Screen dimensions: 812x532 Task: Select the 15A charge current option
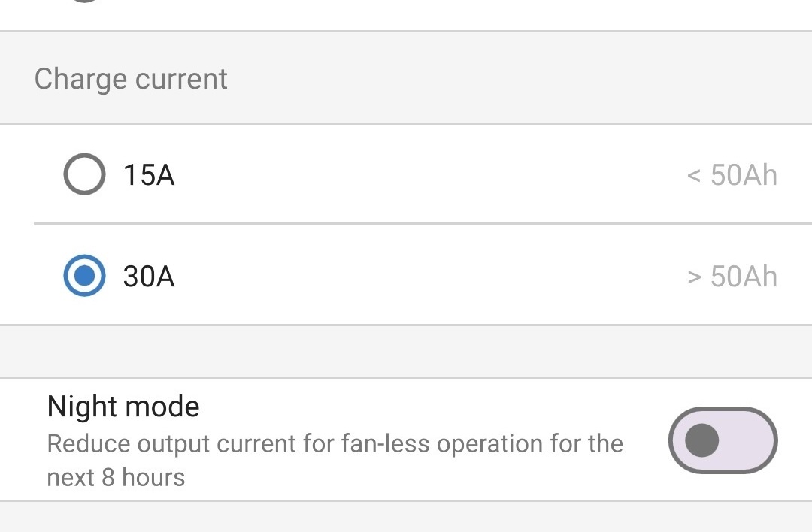[x=83, y=174]
